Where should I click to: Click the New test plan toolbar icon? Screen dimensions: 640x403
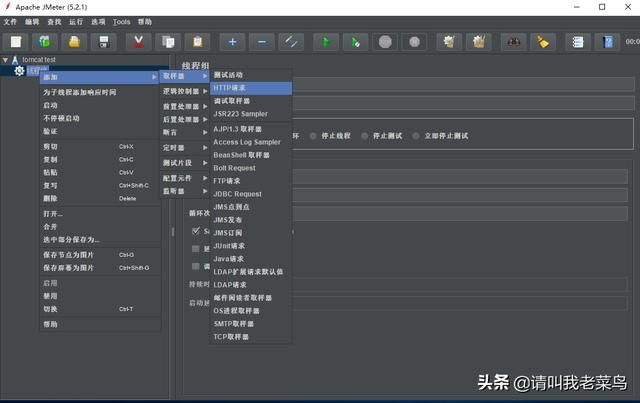tap(16, 42)
